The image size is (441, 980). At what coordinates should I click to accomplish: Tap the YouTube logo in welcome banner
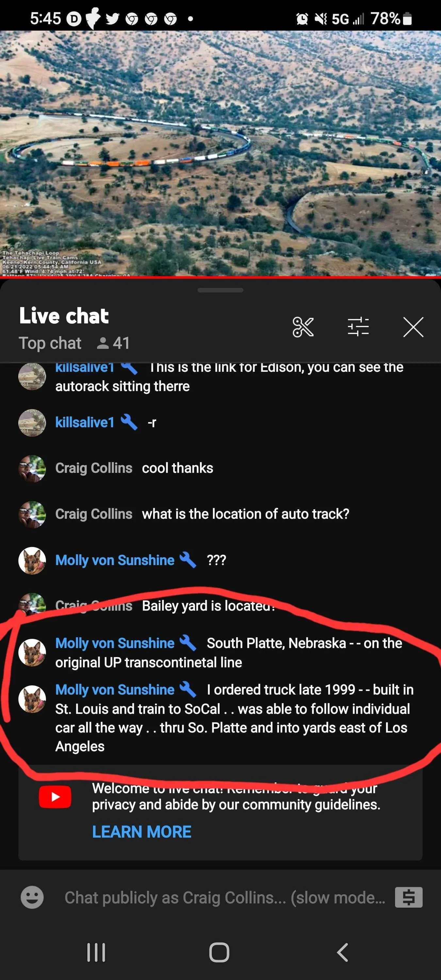tap(55, 796)
